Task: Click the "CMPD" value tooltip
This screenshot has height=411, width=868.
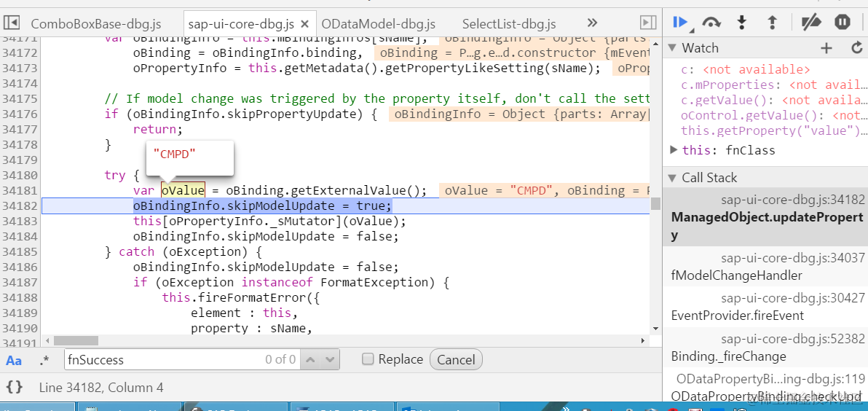Action: point(190,157)
